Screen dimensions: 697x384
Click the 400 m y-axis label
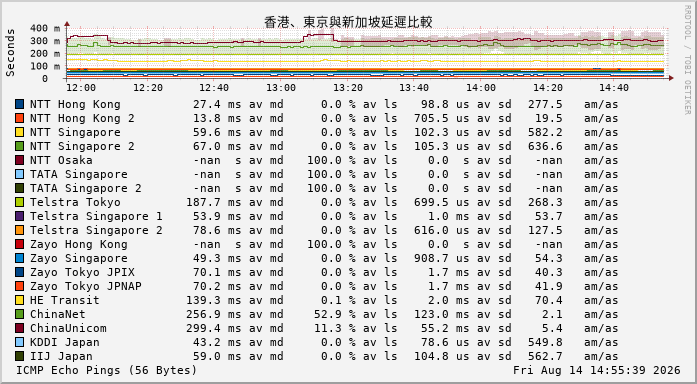(x=45, y=28)
